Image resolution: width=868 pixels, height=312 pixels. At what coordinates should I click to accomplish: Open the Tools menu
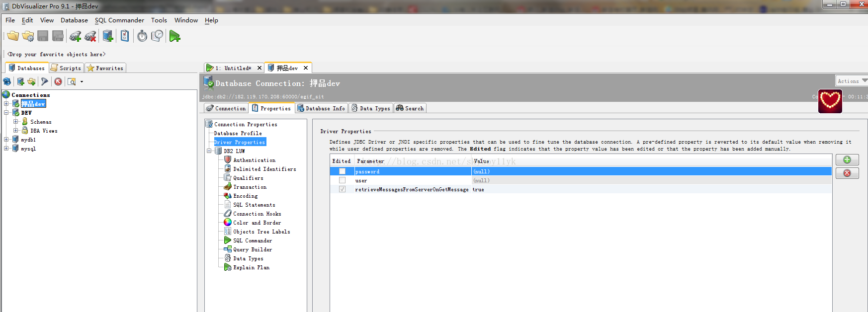159,20
